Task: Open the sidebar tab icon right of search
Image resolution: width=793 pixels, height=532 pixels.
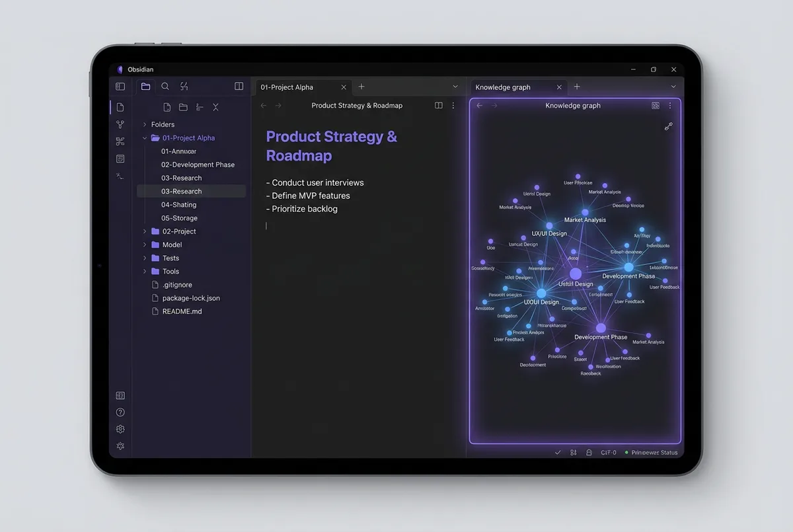Action: pos(184,87)
